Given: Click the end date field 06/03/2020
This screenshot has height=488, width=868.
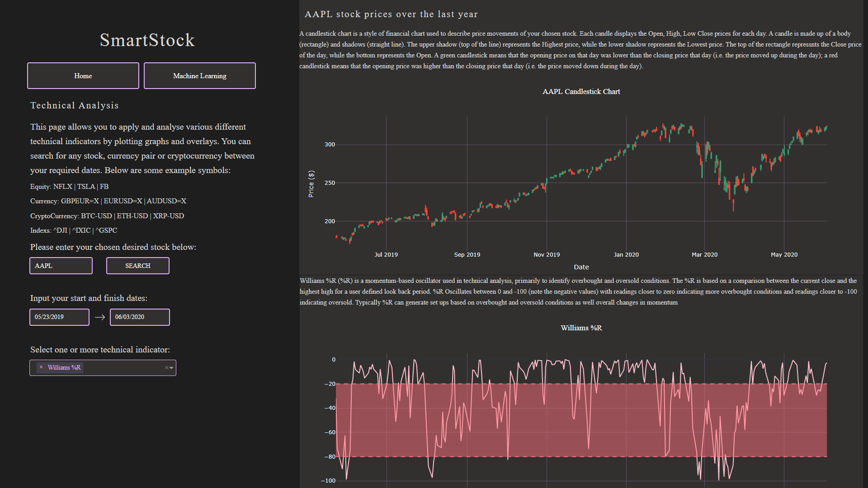Looking at the screenshot, I should tap(140, 317).
